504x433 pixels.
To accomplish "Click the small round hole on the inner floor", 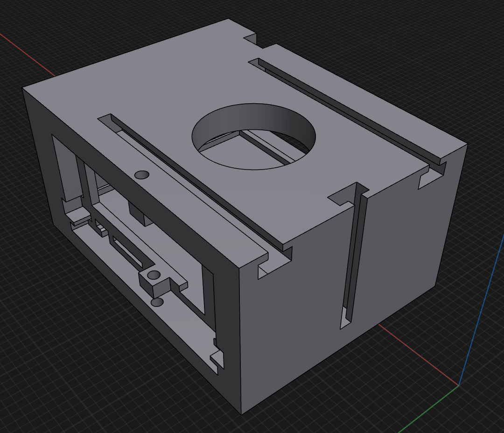I will [x=158, y=302].
